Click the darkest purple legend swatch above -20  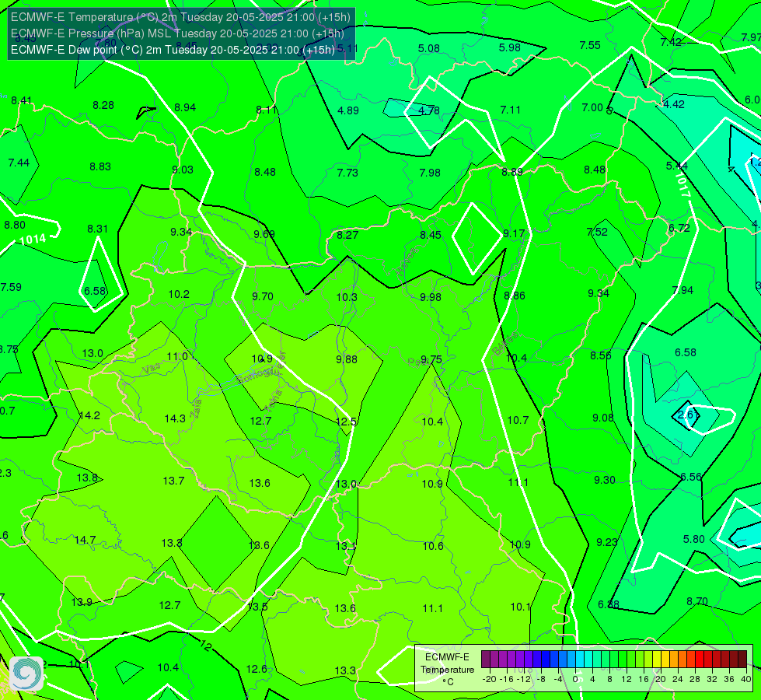coord(486,660)
